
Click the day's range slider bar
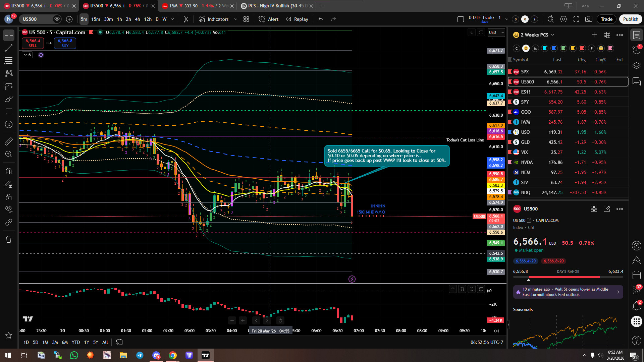pos(568,277)
